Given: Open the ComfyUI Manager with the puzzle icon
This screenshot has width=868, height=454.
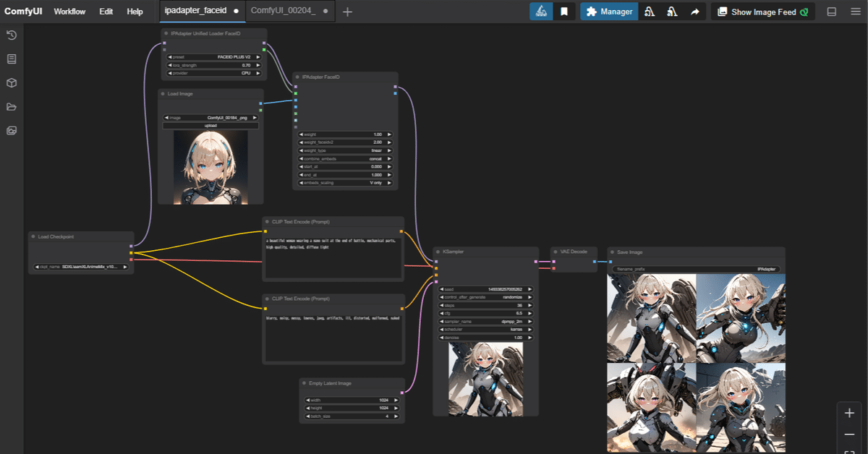Looking at the screenshot, I should pos(608,12).
